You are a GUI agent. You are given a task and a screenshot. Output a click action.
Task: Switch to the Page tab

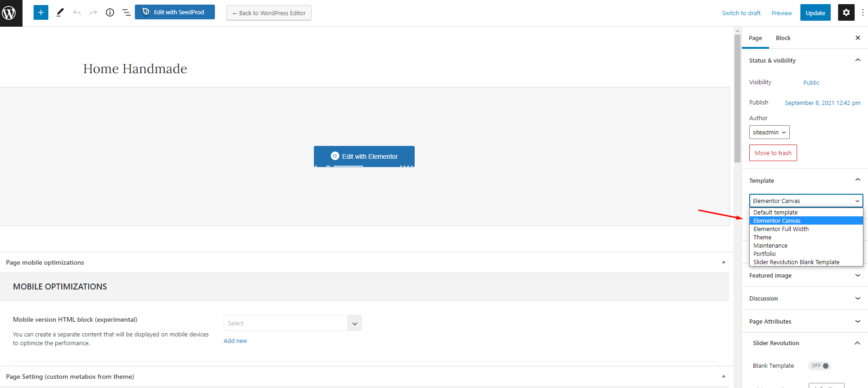[755, 38]
